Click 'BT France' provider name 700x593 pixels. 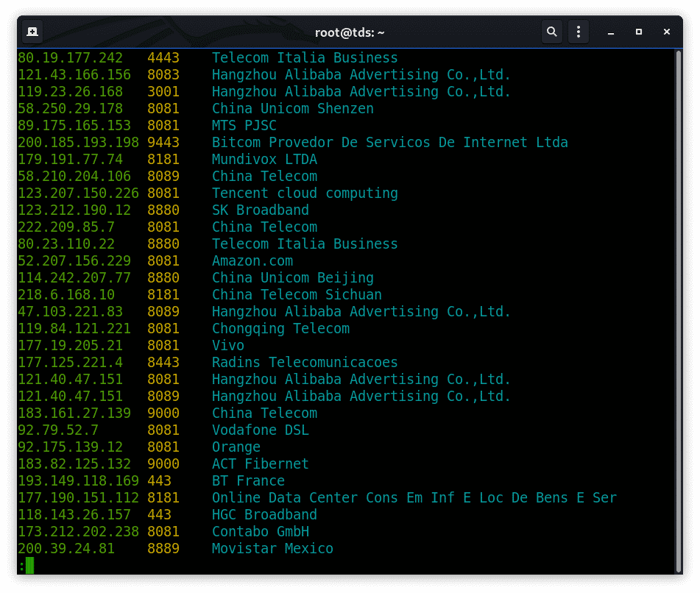tap(248, 481)
